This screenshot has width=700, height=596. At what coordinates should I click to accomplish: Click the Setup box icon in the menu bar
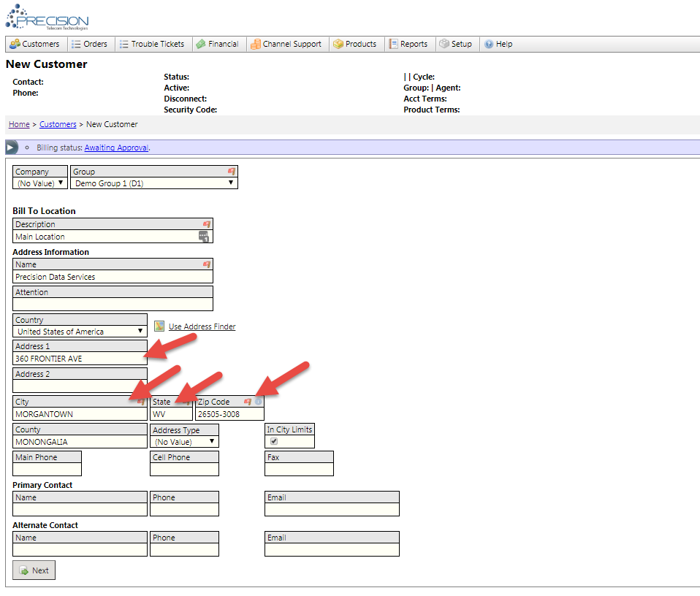(444, 45)
